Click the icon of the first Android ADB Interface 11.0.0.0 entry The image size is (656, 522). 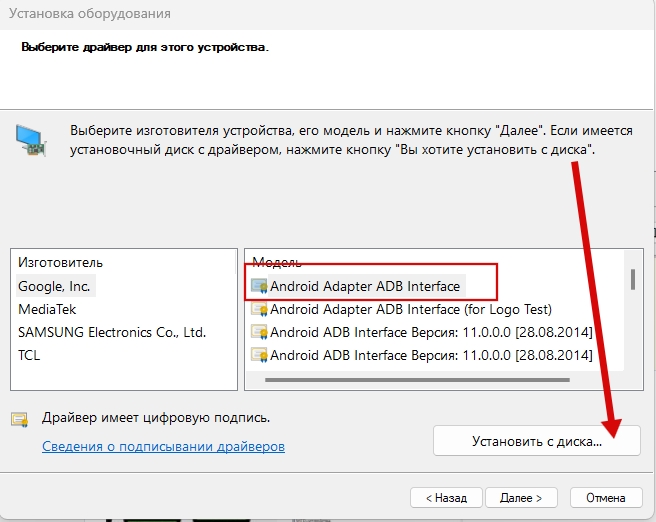click(x=259, y=332)
